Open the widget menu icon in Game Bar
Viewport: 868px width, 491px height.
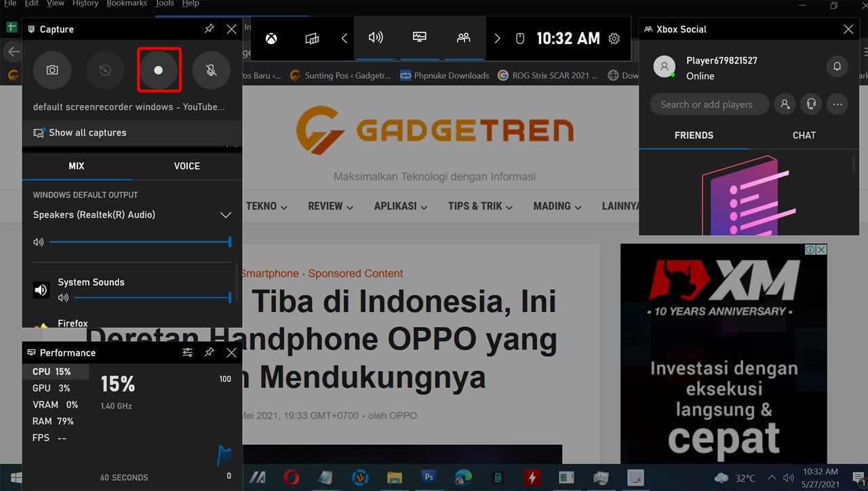(312, 39)
